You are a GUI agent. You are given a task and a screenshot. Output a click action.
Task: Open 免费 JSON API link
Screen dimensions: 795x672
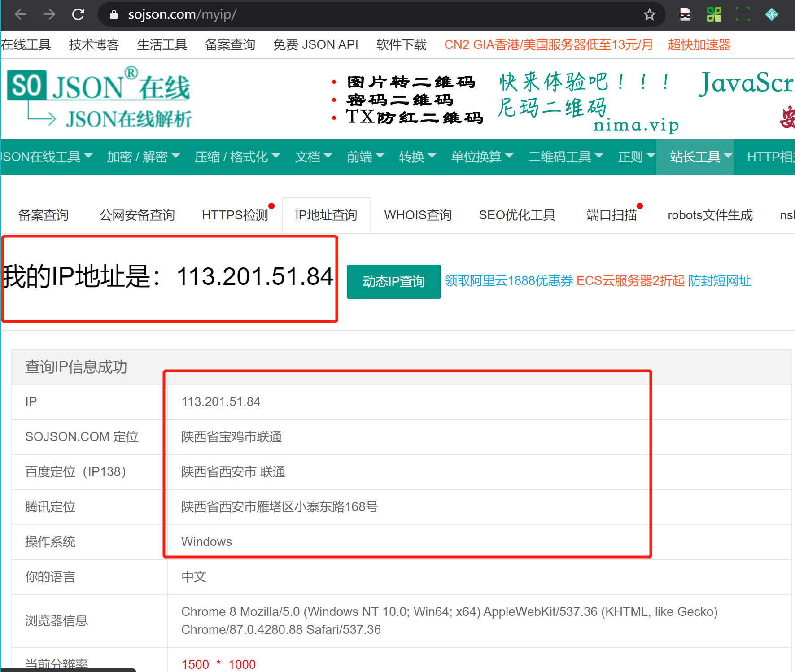coord(315,45)
